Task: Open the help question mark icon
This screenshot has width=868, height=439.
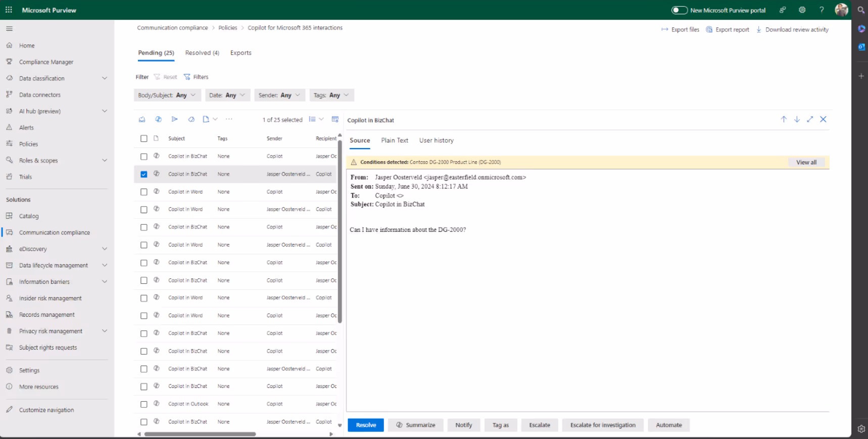Action: pyautogui.click(x=822, y=10)
